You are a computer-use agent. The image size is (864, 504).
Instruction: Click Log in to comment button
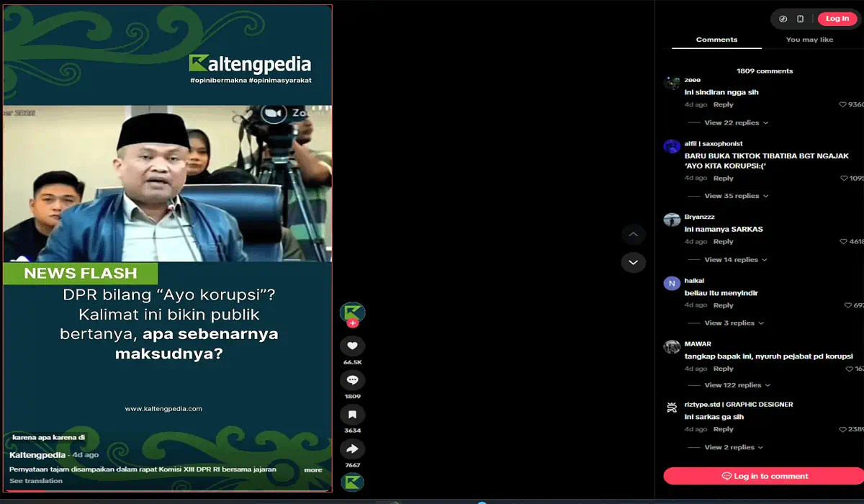(x=764, y=476)
